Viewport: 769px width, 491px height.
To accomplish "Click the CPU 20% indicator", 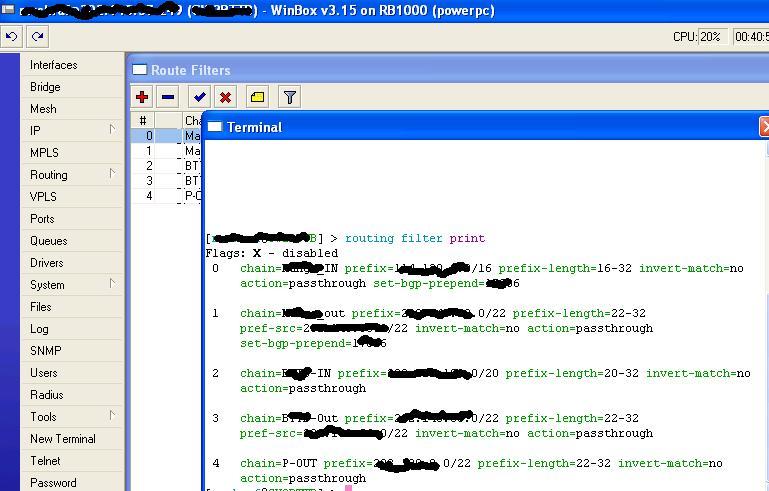I will (x=700, y=37).
